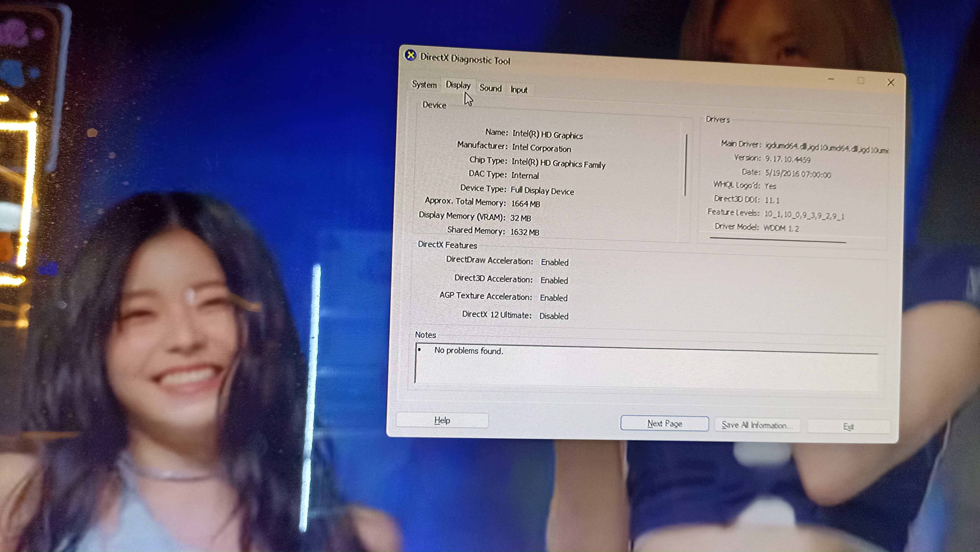The height and width of the screenshot is (552, 980).
Task: Click the 'Notes' group label
Action: click(x=425, y=335)
